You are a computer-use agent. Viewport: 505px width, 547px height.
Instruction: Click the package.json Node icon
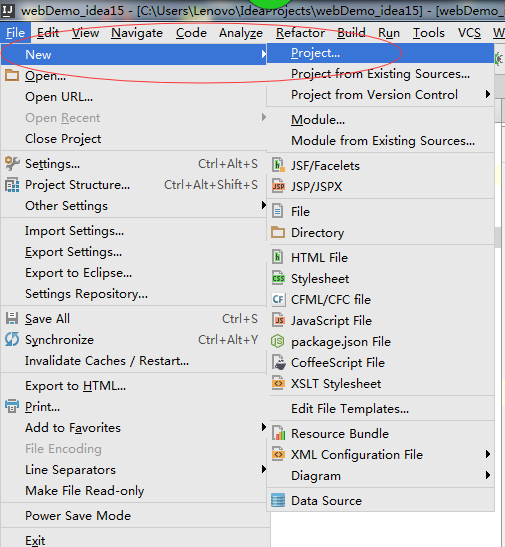pyautogui.click(x=278, y=341)
